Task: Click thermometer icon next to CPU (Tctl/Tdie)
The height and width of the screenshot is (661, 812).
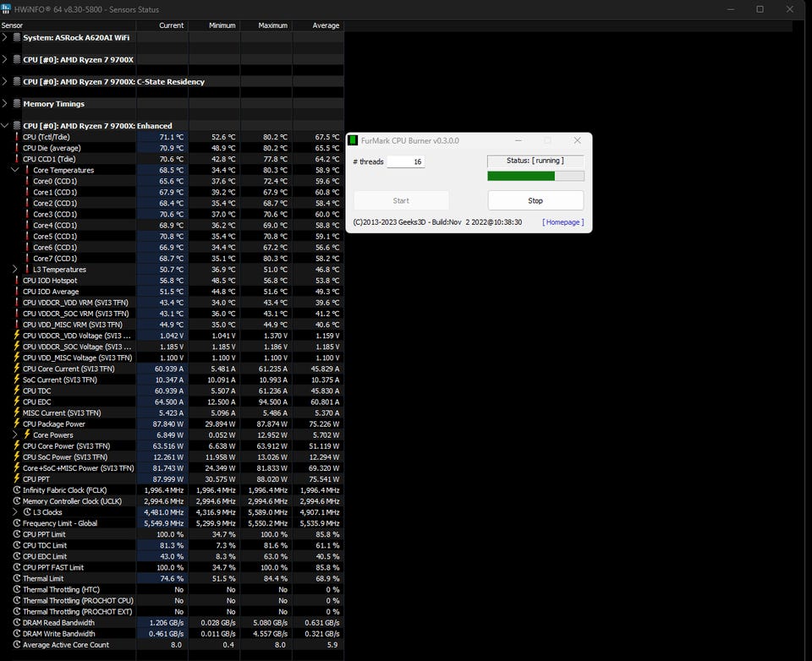Action: pyautogui.click(x=17, y=137)
